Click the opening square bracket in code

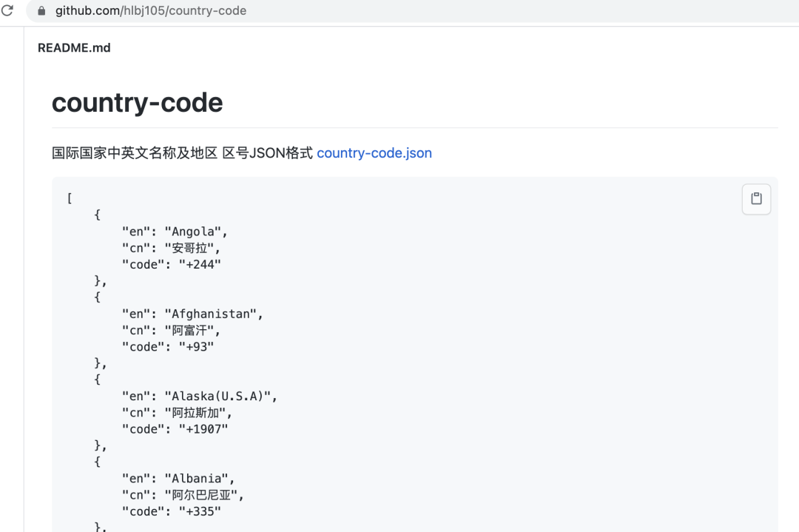point(70,198)
